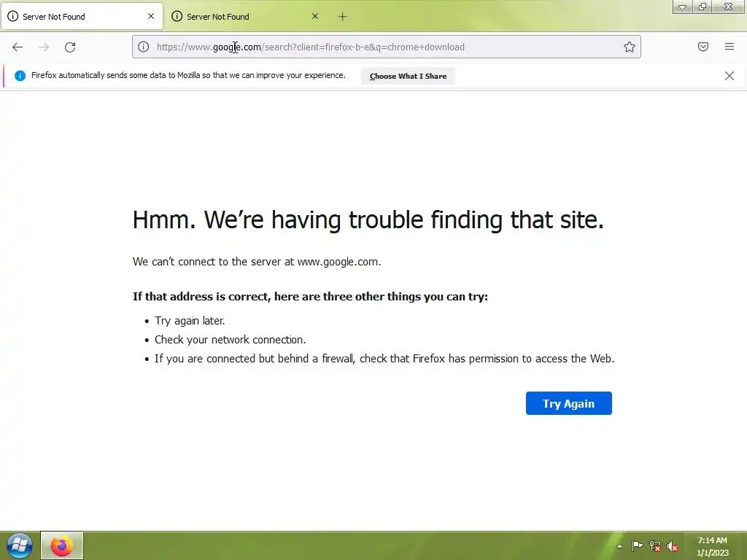Screen dimensions: 747x560
Task: Dismiss the Firefox data notification bar
Action: coord(729,76)
